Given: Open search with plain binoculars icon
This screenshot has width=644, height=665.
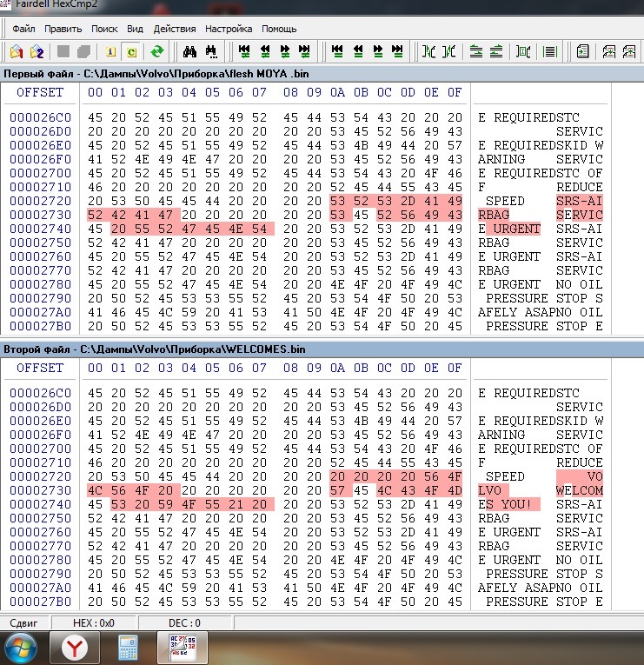Looking at the screenshot, I should [x=189, y=52].
